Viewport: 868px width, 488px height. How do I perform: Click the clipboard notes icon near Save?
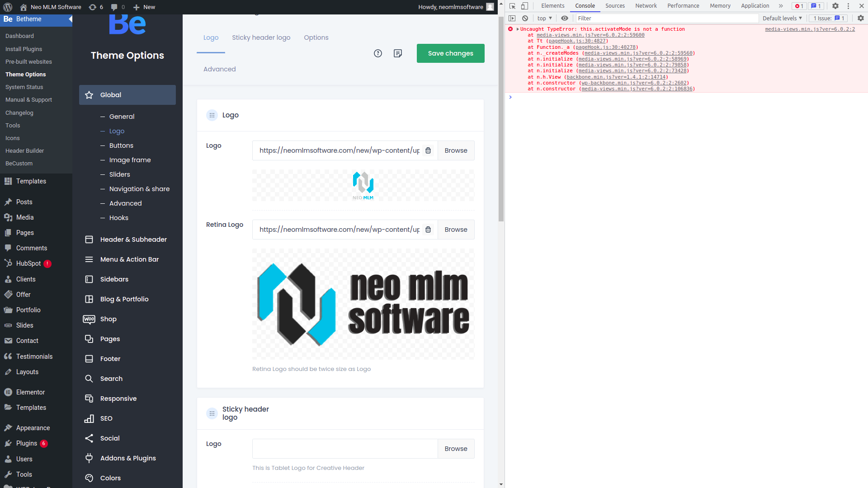[398, 53]
